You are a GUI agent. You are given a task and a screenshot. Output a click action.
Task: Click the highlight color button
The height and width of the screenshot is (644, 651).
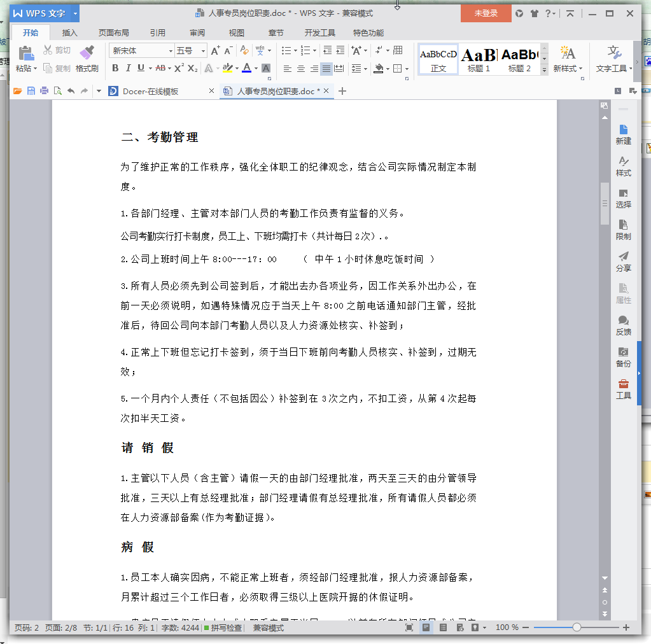pyautogui.click(x=227, y=68)
